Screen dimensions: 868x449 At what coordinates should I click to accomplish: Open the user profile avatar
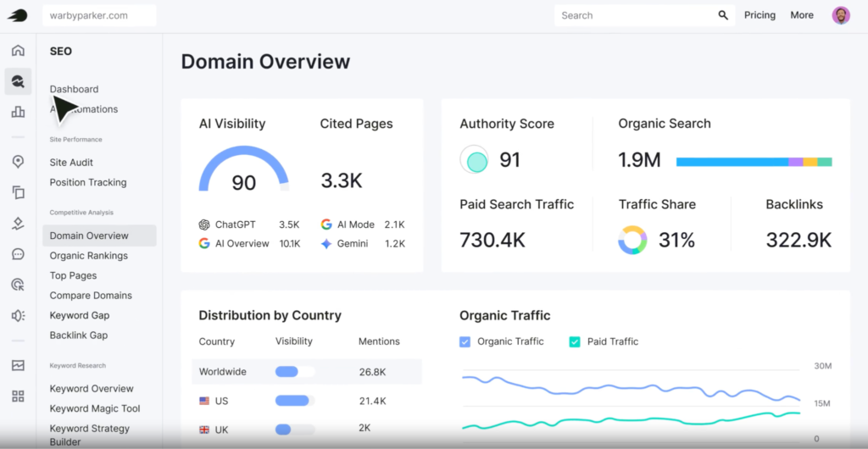pos(841,15)
